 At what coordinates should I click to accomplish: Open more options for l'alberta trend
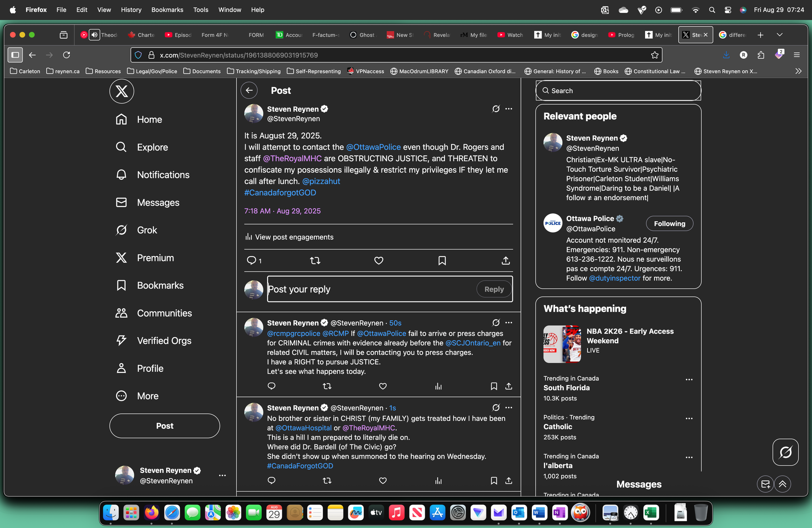coord(689,457)
